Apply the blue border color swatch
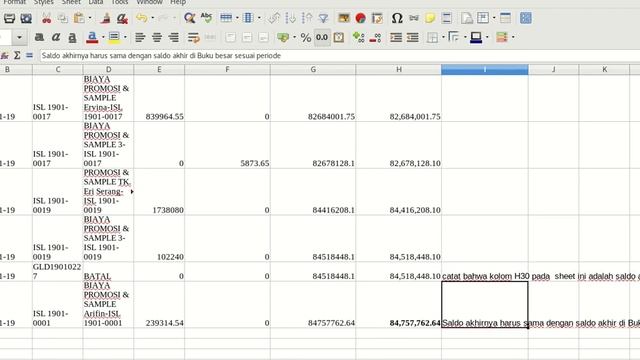The width and height of the screenshot is (640, 360). 476,38
